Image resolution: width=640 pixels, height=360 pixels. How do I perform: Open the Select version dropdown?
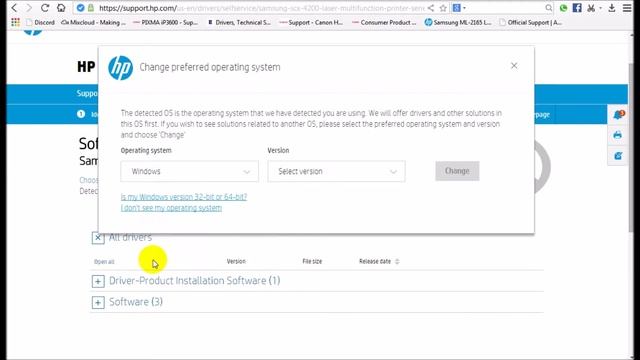[336, 171]
